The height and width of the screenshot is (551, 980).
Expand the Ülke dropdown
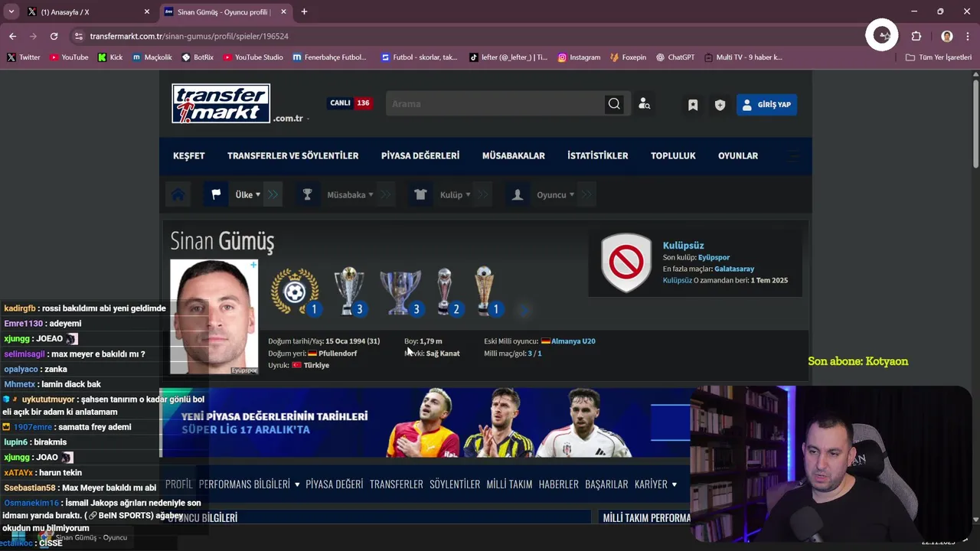(248, 194)
